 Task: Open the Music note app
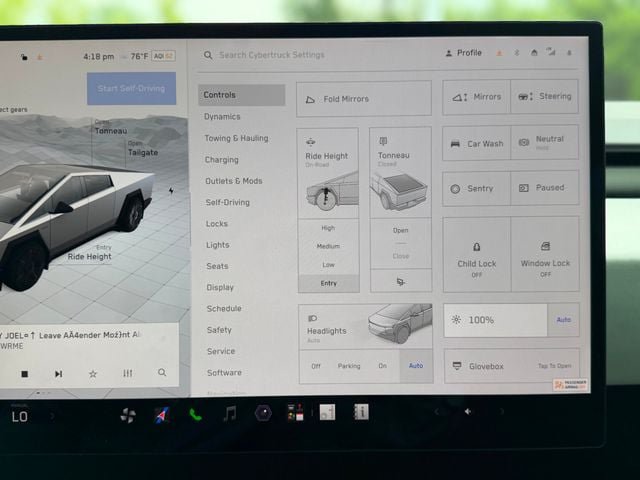230,414
